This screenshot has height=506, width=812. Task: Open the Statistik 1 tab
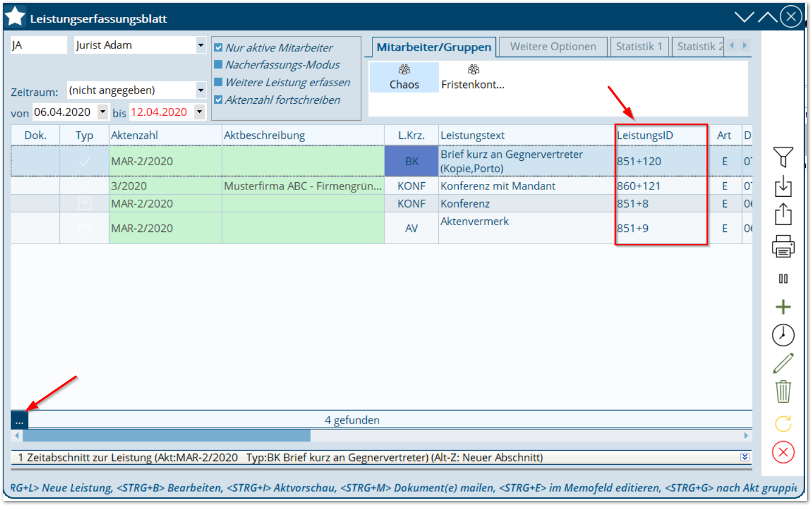[639, 47]
